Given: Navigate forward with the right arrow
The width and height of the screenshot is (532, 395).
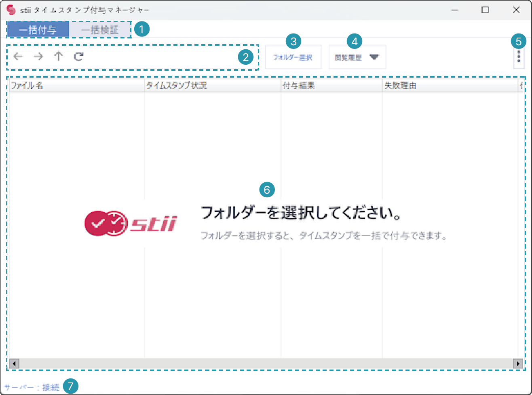Looking at the screenshot, I should pos(38,57).
